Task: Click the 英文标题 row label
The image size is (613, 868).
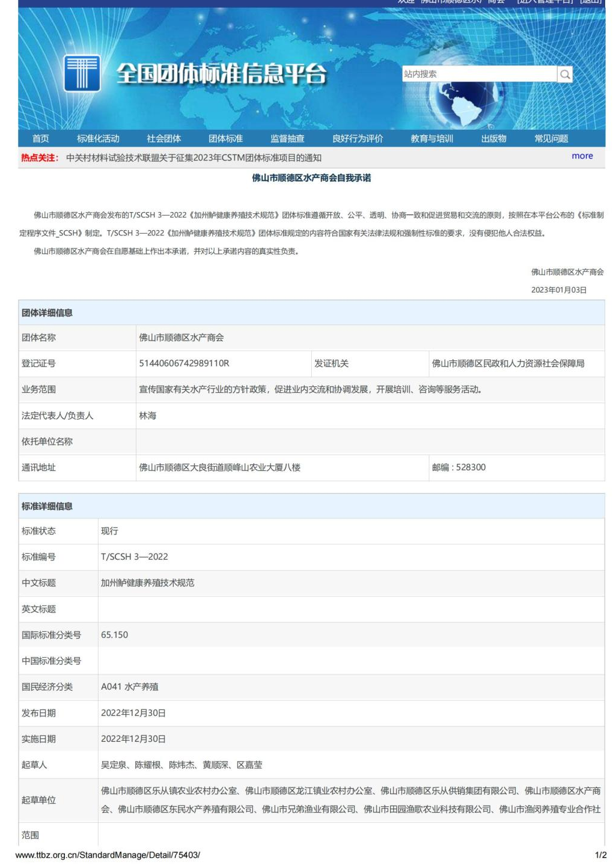Action: click(x=38, y=609)
